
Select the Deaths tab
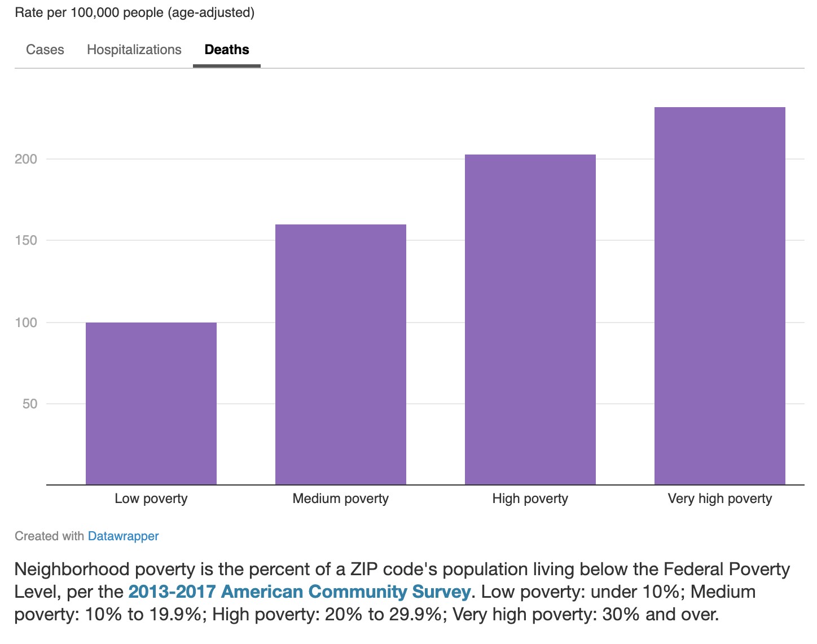click(x=227, y=50)
